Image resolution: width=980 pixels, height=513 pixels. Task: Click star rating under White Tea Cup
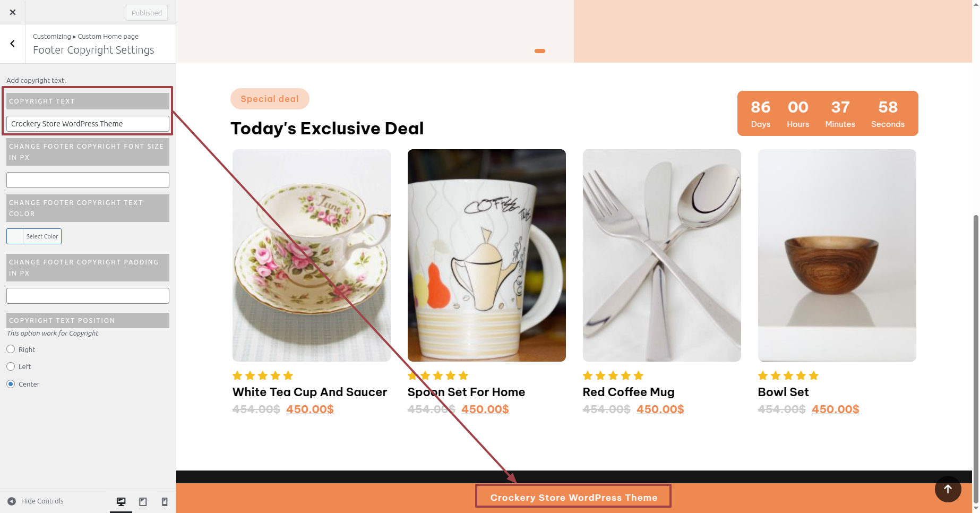coord(263,375)
